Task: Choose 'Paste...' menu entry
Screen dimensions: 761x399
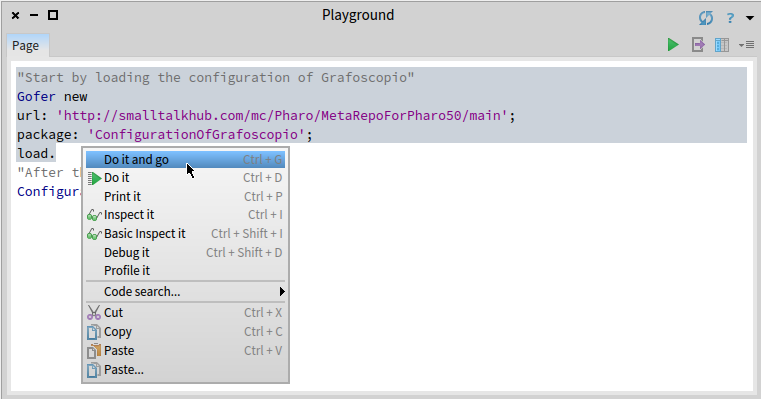Action: tap(185, 369)
